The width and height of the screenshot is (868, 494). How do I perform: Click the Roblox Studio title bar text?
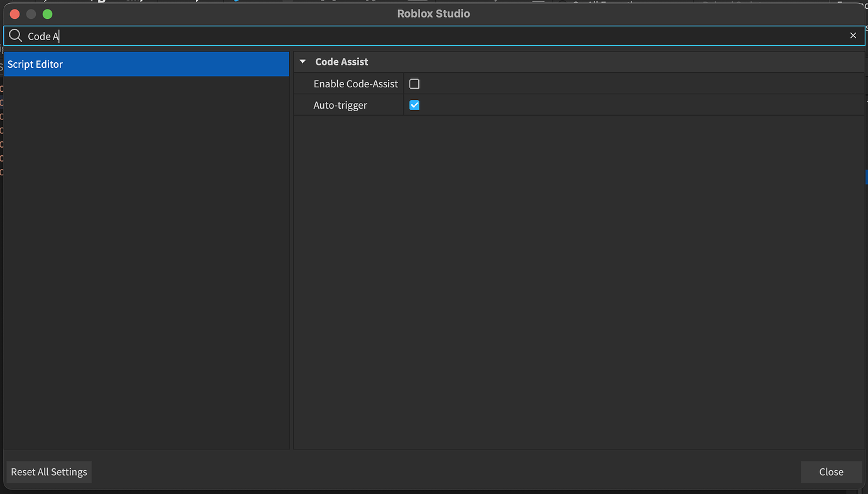coord(433,14)
